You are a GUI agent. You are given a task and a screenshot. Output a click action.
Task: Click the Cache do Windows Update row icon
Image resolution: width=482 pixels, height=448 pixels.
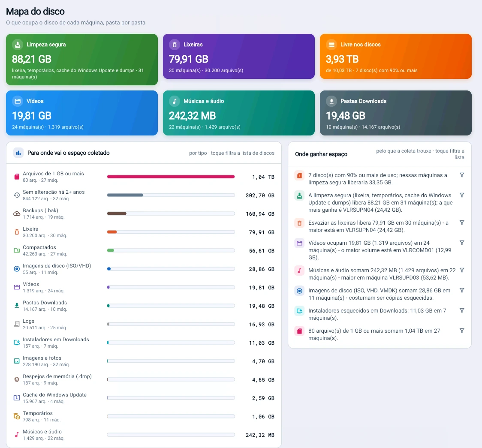pyautogui.click(x=17, y=398)
